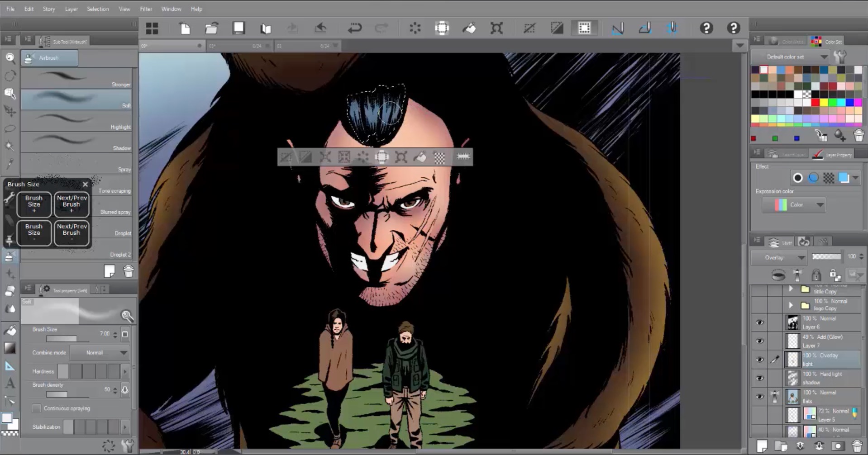Open the Combine mode dropdown
The height and width of the screenshot is (455, 868).
point(100,353)
